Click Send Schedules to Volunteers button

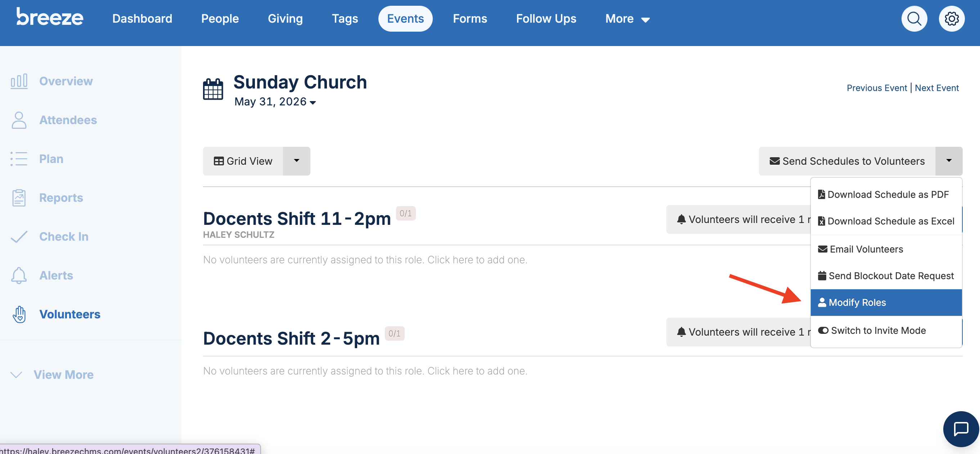(847, 161)
